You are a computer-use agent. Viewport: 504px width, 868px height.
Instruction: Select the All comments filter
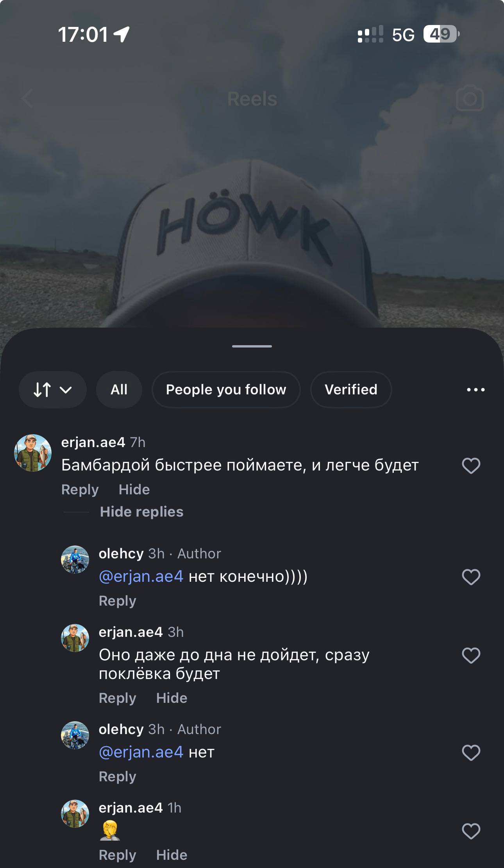119,390
